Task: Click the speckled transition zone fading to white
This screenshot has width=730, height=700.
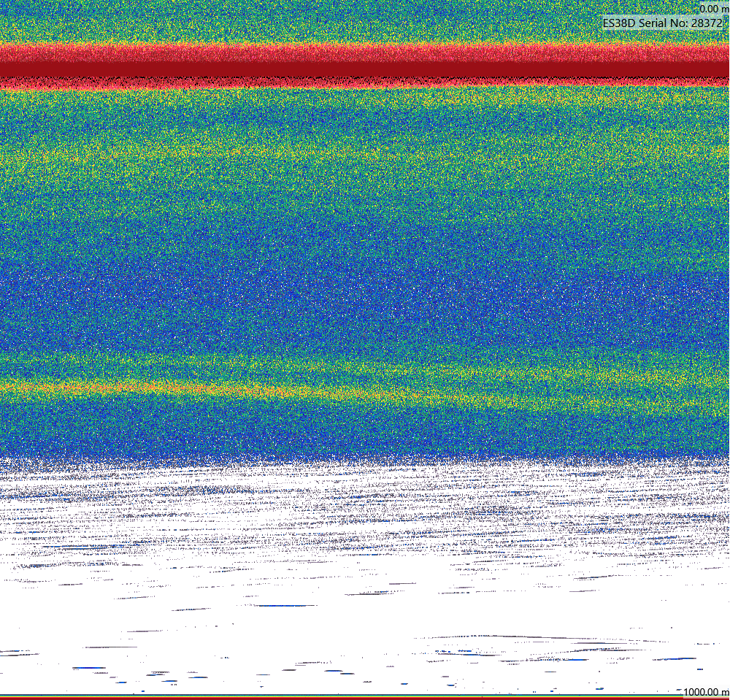Action: pos(365,466)
